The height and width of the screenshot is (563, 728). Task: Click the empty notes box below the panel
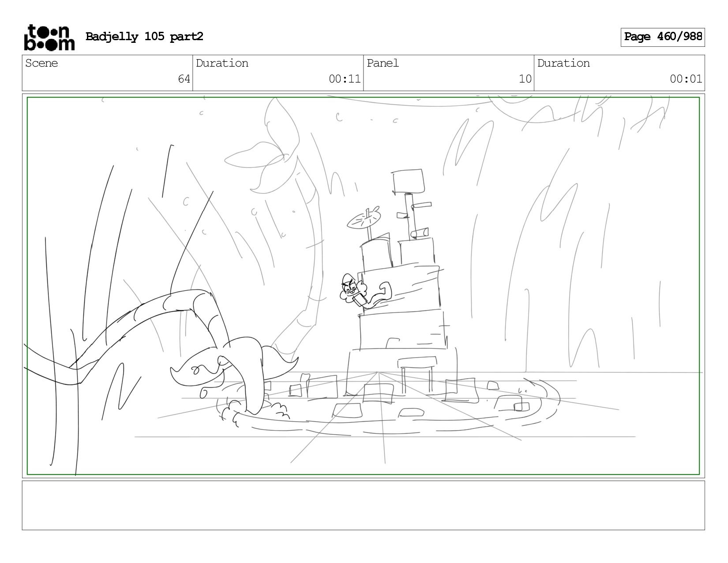[x=363, y=505]
